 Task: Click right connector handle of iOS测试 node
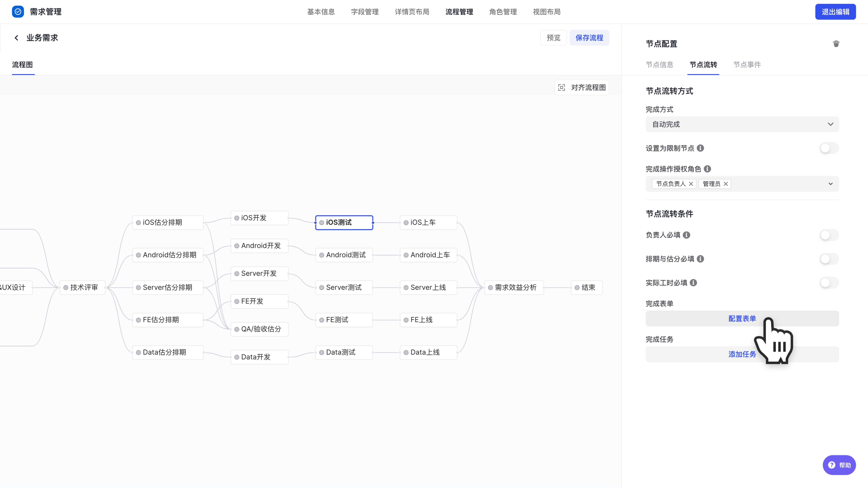373,223
